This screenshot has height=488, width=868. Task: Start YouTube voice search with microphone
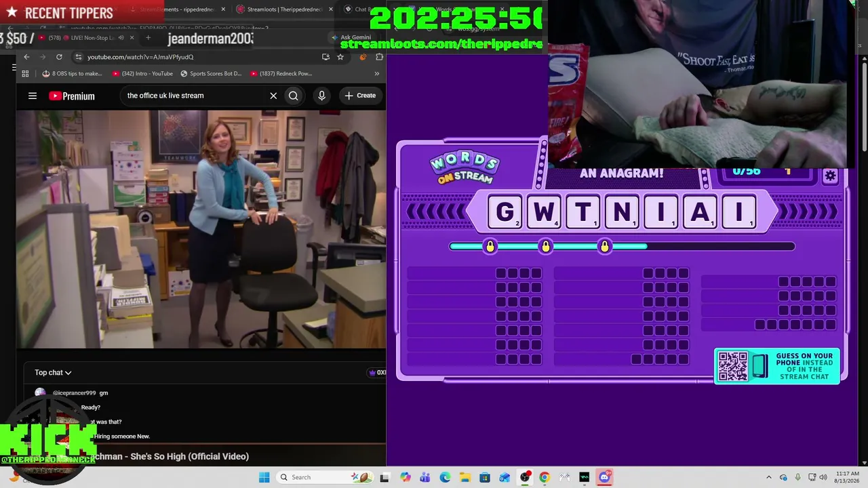(x=321, y=96)
